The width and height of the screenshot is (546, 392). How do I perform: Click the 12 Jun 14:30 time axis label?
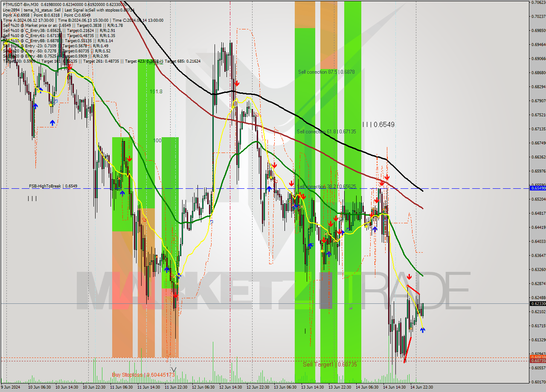[x=230, y=387]
